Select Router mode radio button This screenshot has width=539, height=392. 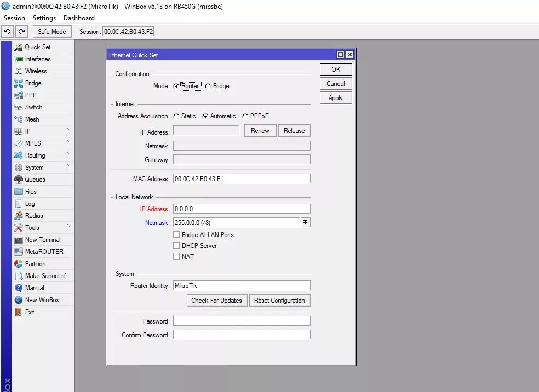[176, 87]
